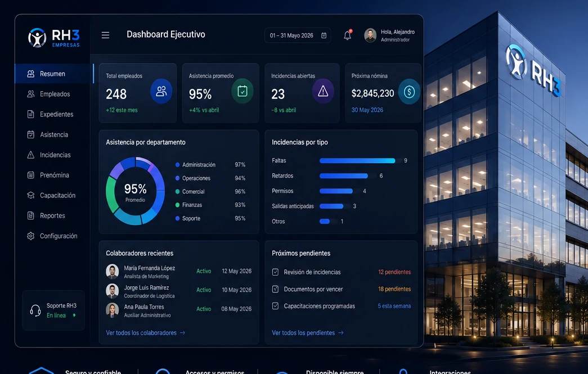Click the 5 esta semana link
This screenshot has width=588, height=374.
(394, 306)
